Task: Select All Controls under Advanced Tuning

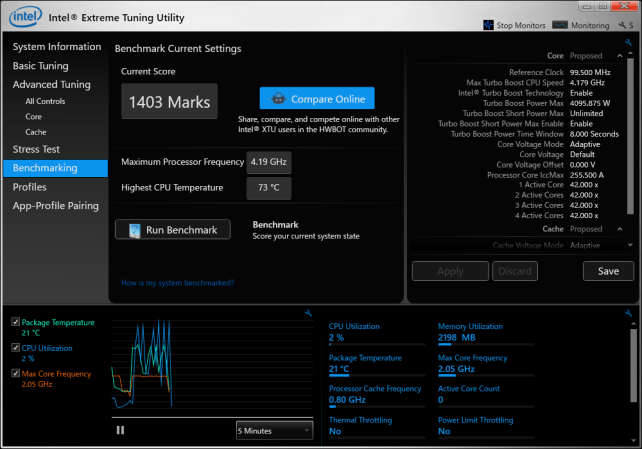Action: [x=45, y=101]
